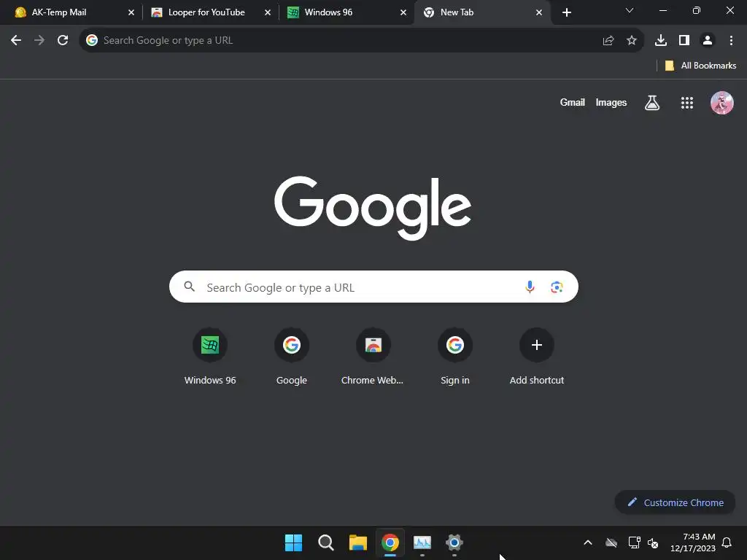Open File Explorer from taskbar
The width and height of the screenshot is (747, 560).
pos(357,542)
